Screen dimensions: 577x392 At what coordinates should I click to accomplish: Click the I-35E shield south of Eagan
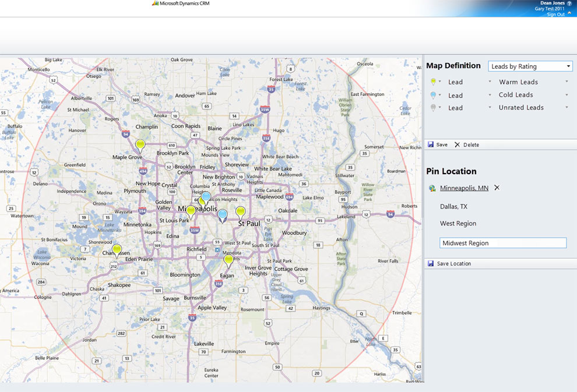click(x=219, y=284)
